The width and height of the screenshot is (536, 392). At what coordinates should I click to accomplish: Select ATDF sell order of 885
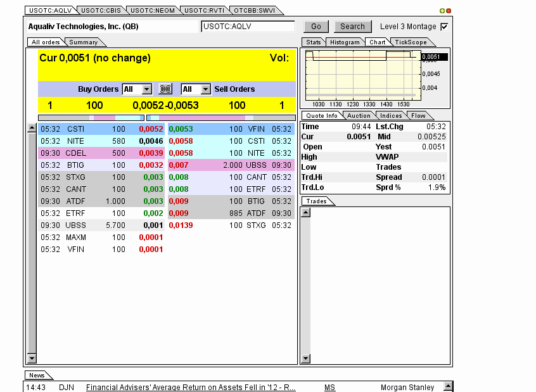(x=231, y=213)
